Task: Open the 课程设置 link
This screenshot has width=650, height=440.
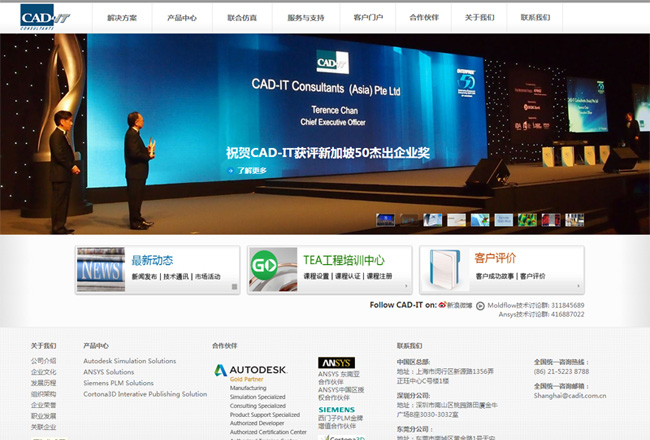Action: click(x=316, y=276)
